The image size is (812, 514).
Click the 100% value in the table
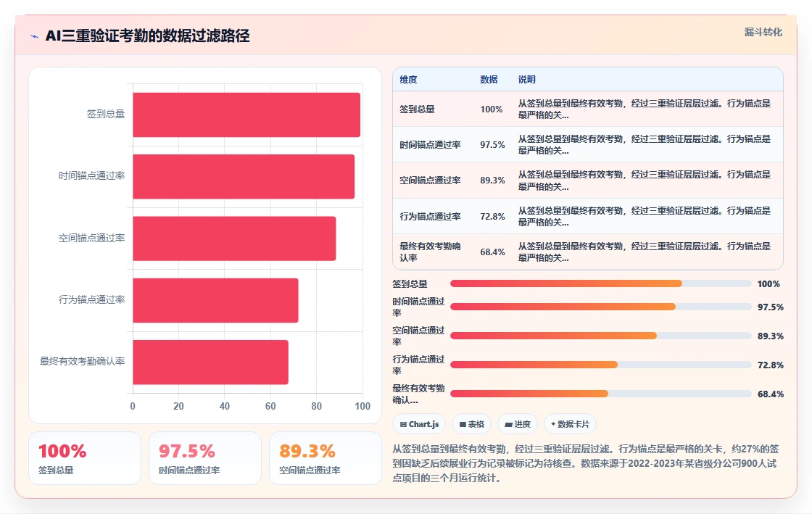[x=492, y=109]
